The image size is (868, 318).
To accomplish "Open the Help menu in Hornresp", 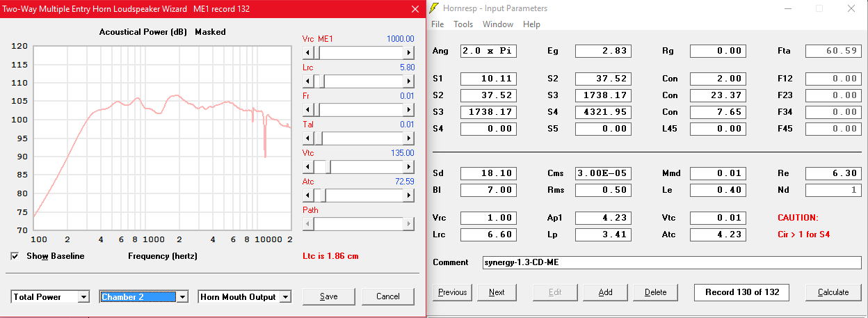I will [531, 24].
